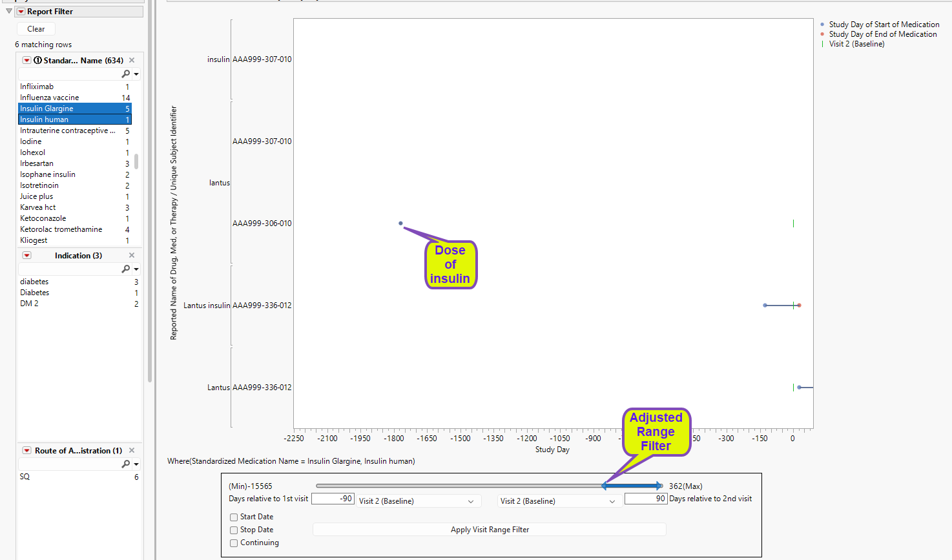Click the Indication filter search magnifier icon
Viewport: 952px width, 560px height.
tap(126, 269)
